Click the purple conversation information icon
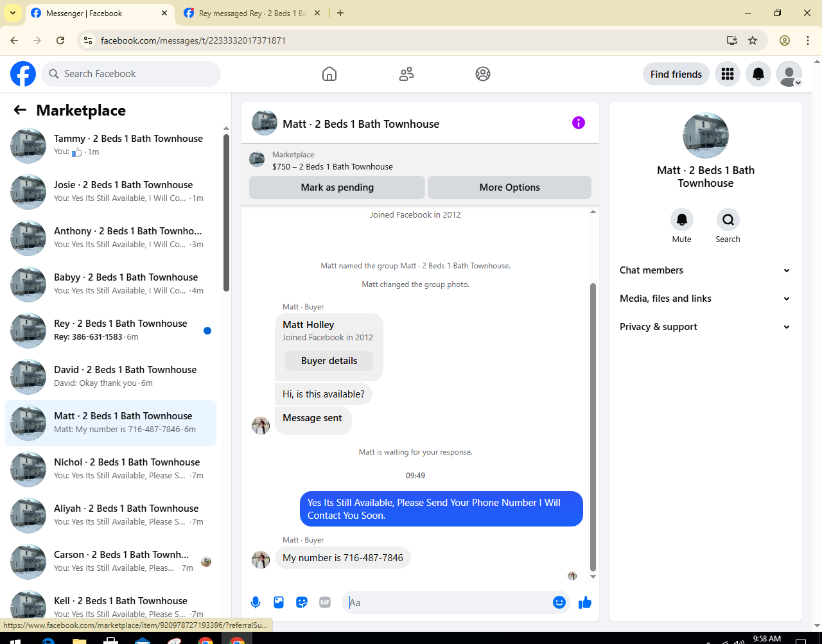The height and width of the screenshot is (644, 822). point(579,123)
